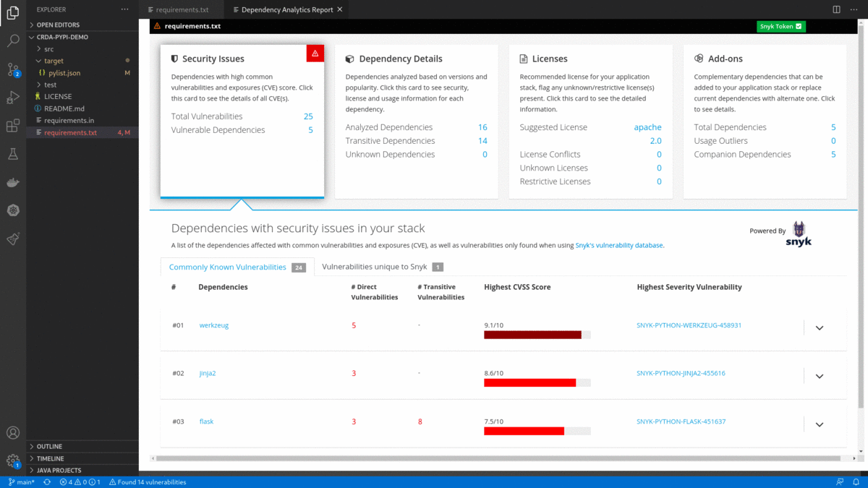Expand the JAVA PROJECTS section
Image resolution: width=868 pixels, height=488 pixels.
point(82,470)
